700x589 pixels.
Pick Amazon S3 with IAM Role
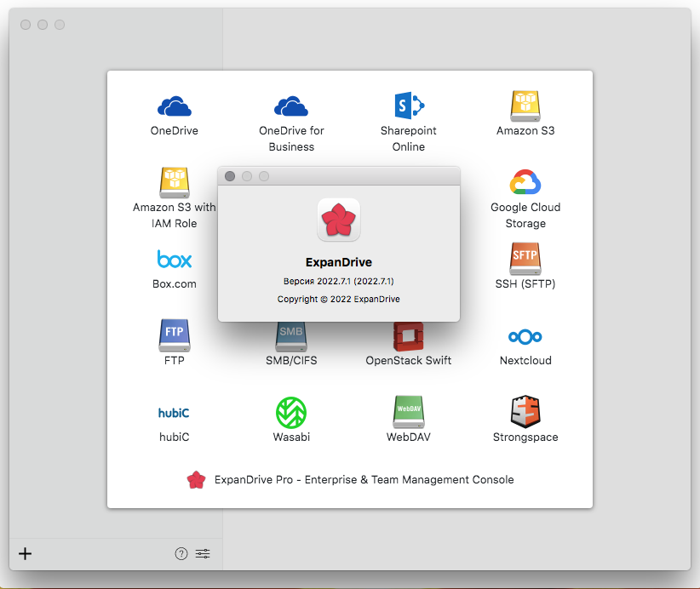coord(174,183)
